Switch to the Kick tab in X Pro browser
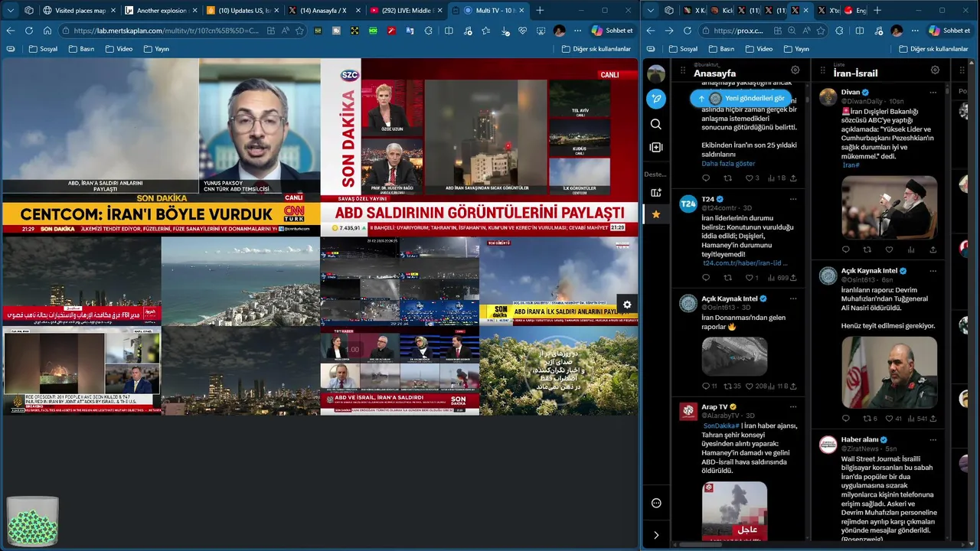 tap(720, 10)
